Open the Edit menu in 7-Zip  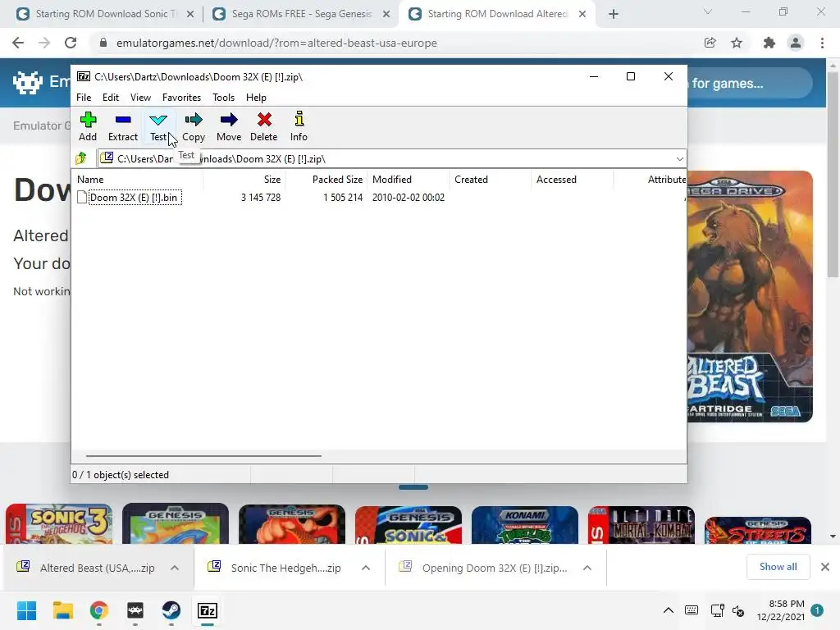click(111, 98)
